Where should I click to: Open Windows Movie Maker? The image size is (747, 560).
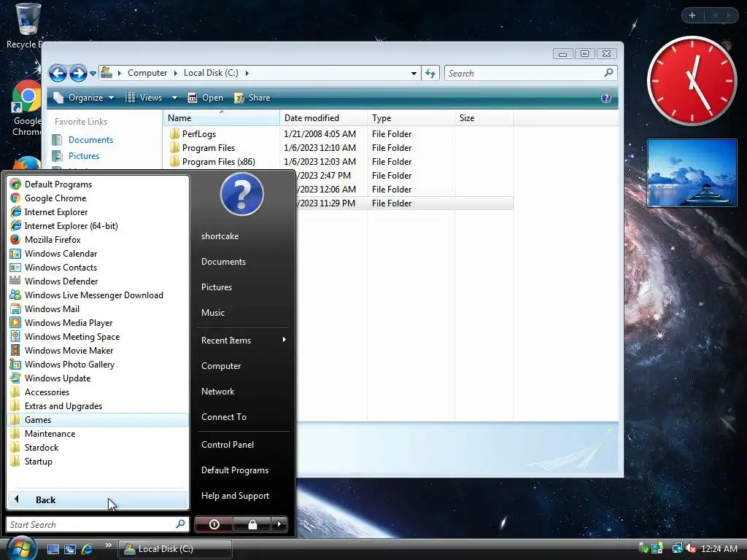pyautogui.click(x=98, y=350)
